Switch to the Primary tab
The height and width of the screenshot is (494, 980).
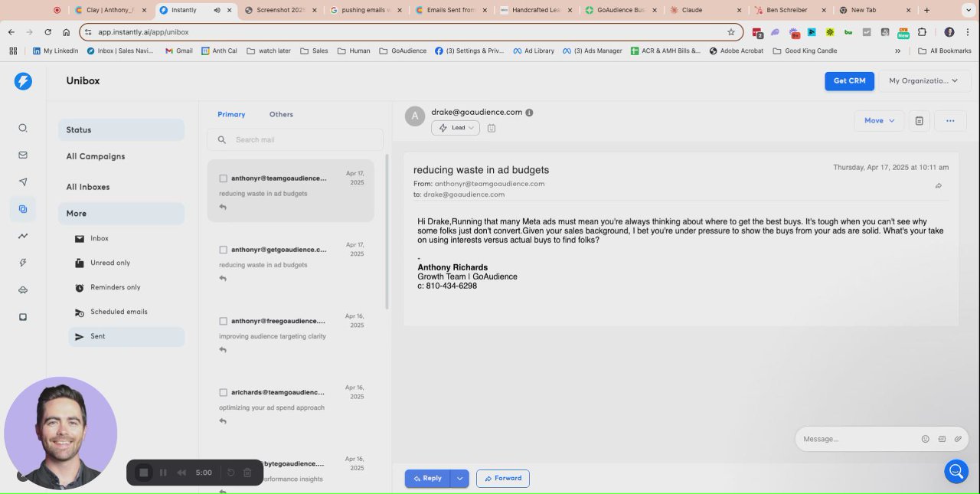click(231, 114)
